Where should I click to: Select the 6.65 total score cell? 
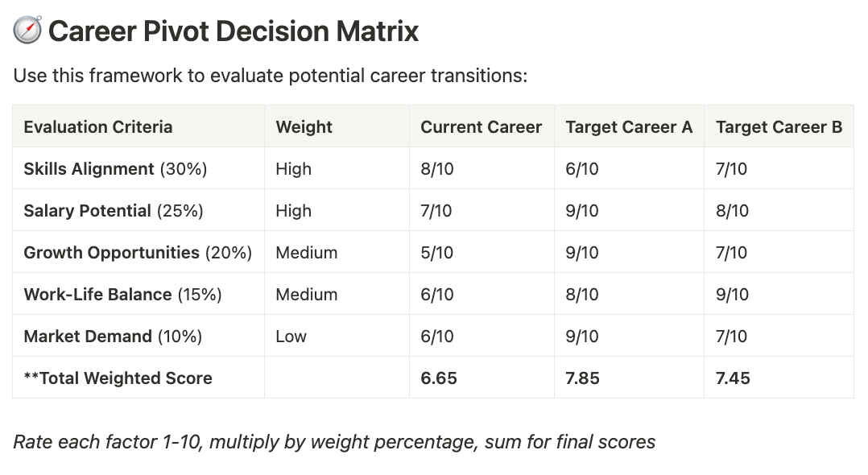[439, 378]
